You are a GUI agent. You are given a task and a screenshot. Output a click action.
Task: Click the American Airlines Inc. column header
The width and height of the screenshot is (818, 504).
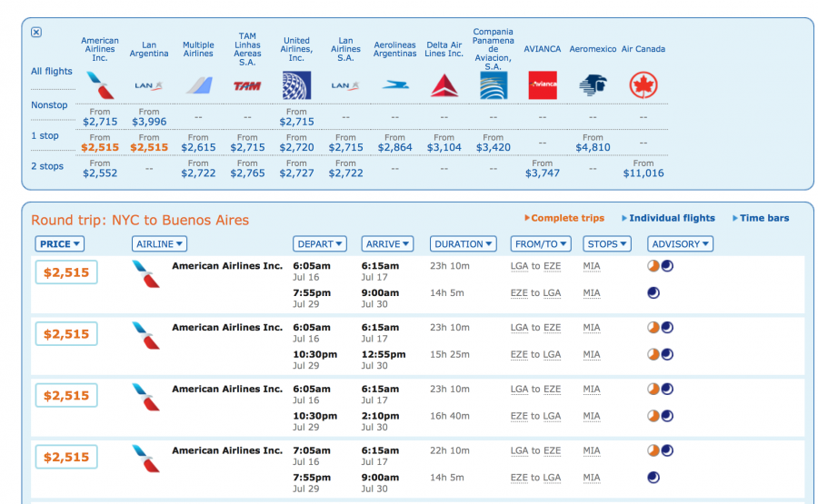tap(100, 49)
